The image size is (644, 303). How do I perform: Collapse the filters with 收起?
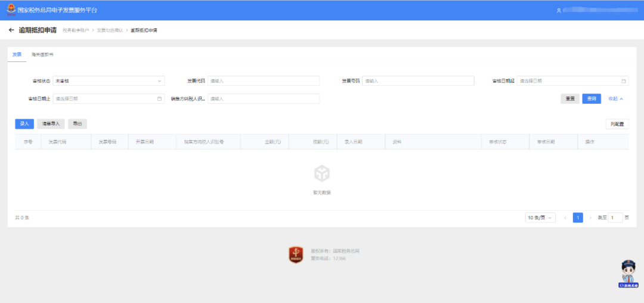tap(615, 99)
